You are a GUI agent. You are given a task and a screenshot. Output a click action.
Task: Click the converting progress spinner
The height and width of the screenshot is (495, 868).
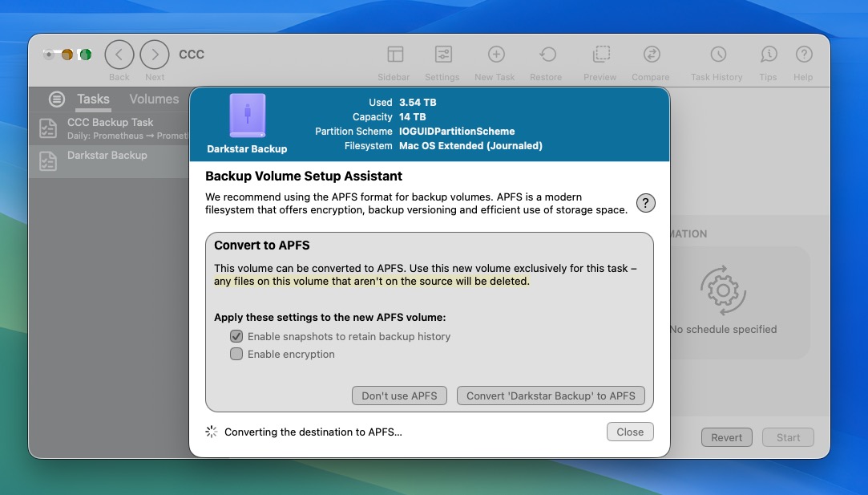[211, 432]
